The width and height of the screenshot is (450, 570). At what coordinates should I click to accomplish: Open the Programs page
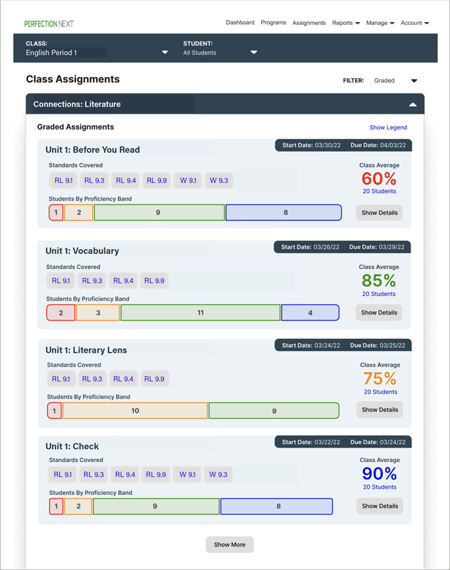coord(273,23)
